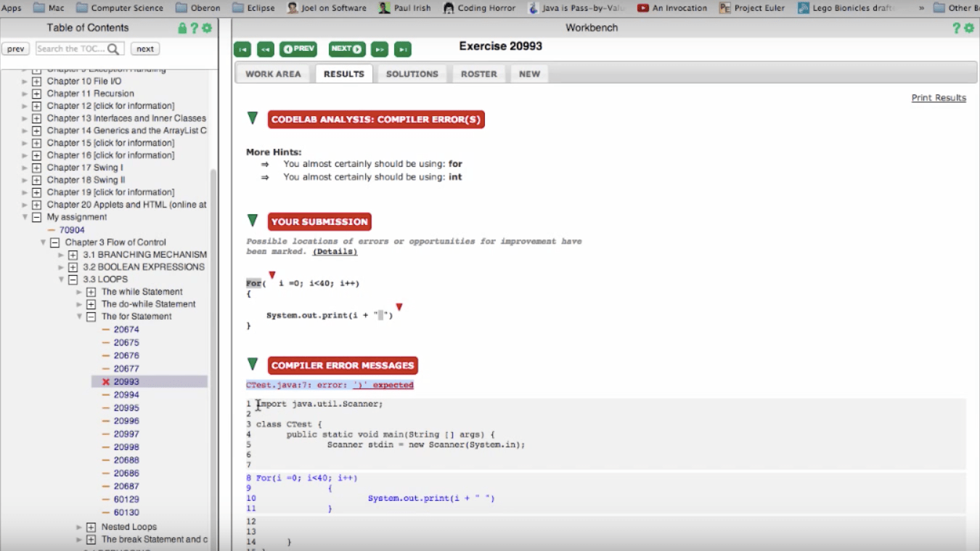Click the Search the TOC field
Image resolution: width=980 pixels, height=551 pixels.
tap(71, 49)
